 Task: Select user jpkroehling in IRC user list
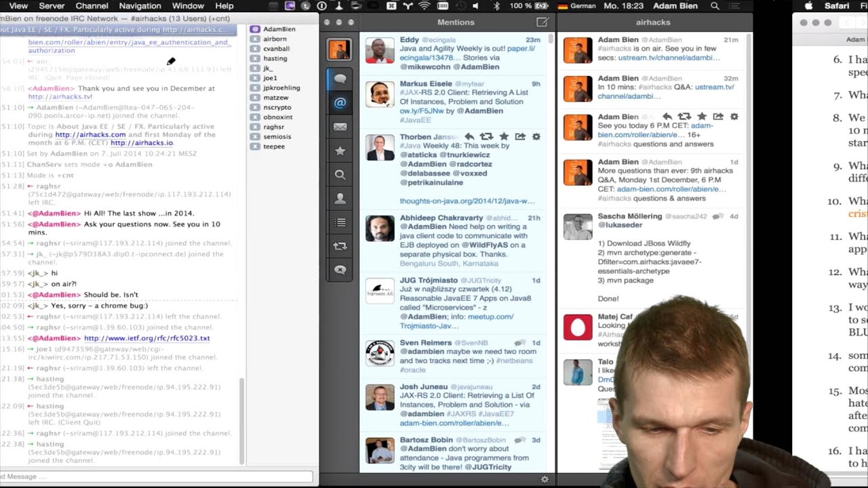click(x=281, y=87)
